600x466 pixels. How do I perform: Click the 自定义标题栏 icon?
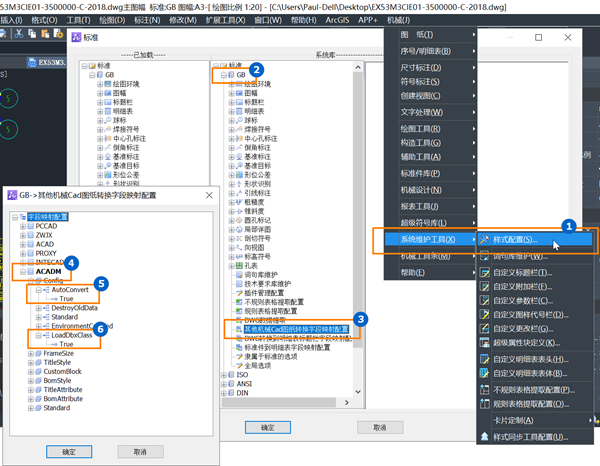(x=484, y=272)
